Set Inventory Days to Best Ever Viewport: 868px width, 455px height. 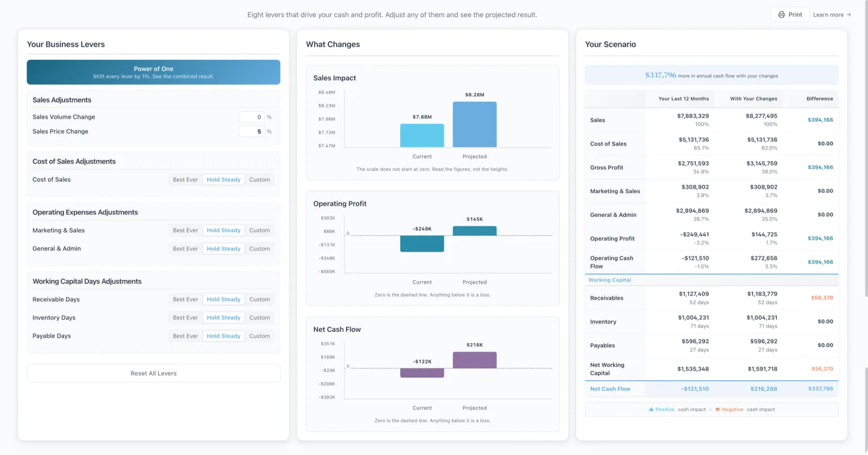(186, 318)
